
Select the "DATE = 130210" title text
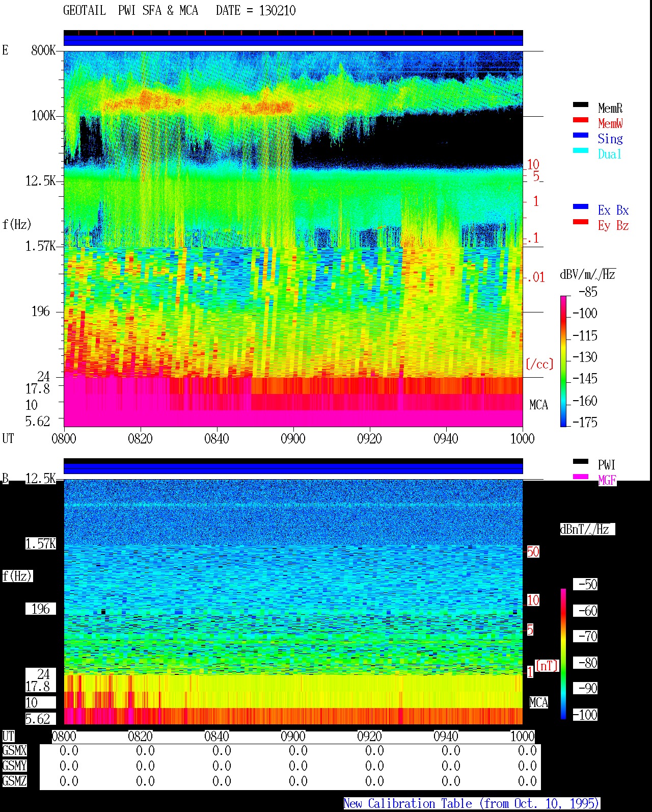(x=256, y=11)
